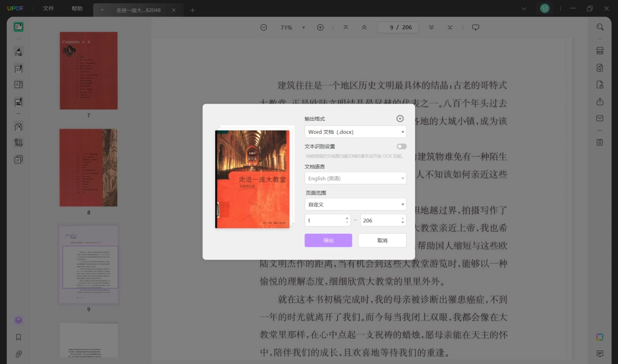This screenshot has height=364, width=618.
Task: Start slideshow presentation icon in toolbar
Action: pyautogui.click(x=475, y=27)
